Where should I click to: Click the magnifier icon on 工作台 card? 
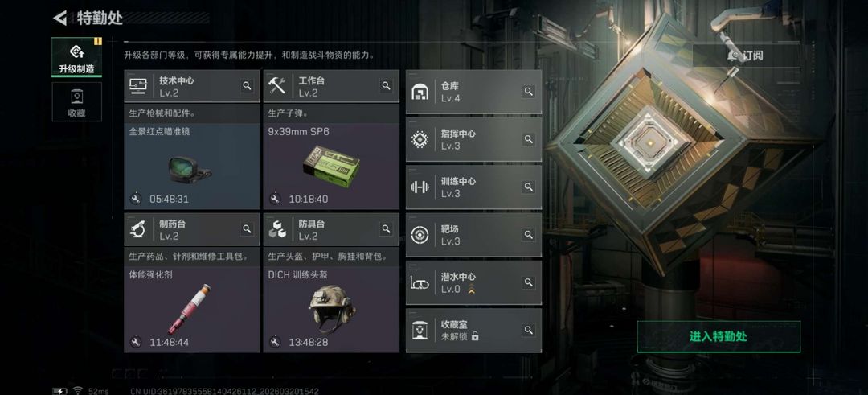click(386, 86)
